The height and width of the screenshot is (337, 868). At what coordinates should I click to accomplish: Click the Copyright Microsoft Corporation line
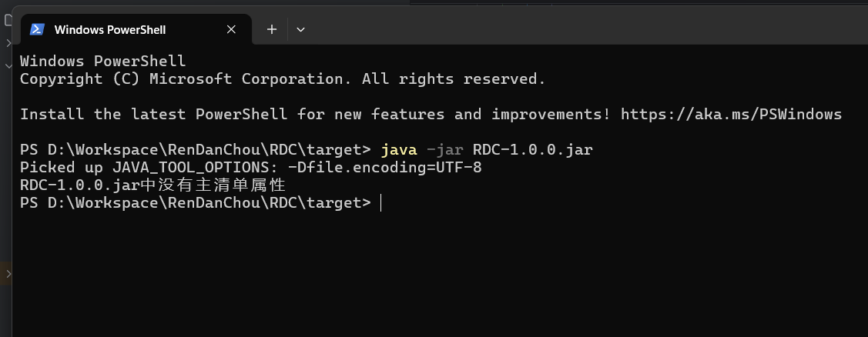pos(282,78)
